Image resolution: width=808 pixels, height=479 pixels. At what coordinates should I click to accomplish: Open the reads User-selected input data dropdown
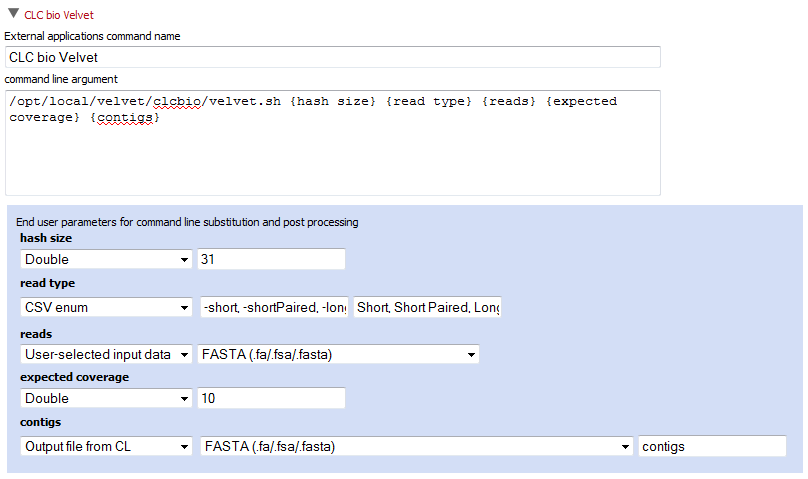pyautogui.click(x=106, y=354)
